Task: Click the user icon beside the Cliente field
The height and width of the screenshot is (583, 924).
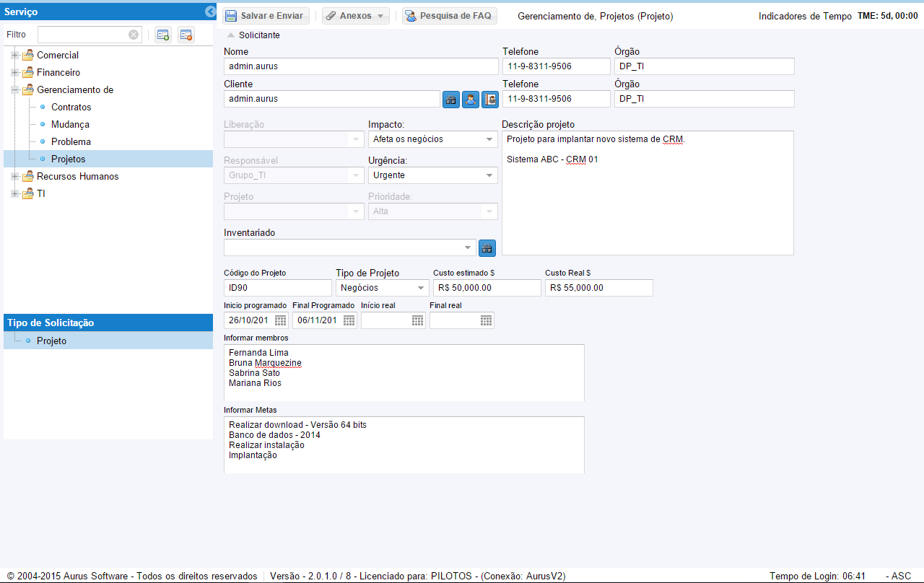Action: pyautogui.click(x=471, y=100)
